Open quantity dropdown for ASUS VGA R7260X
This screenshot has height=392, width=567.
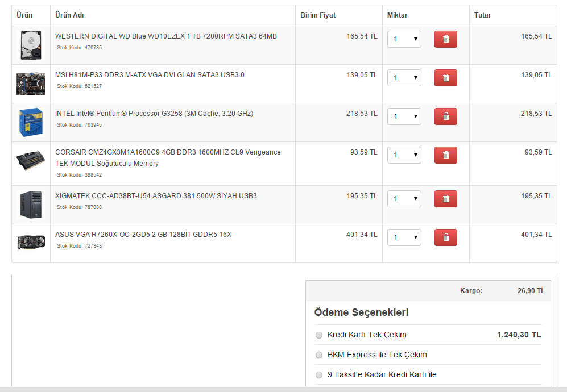tap(404, 237)
